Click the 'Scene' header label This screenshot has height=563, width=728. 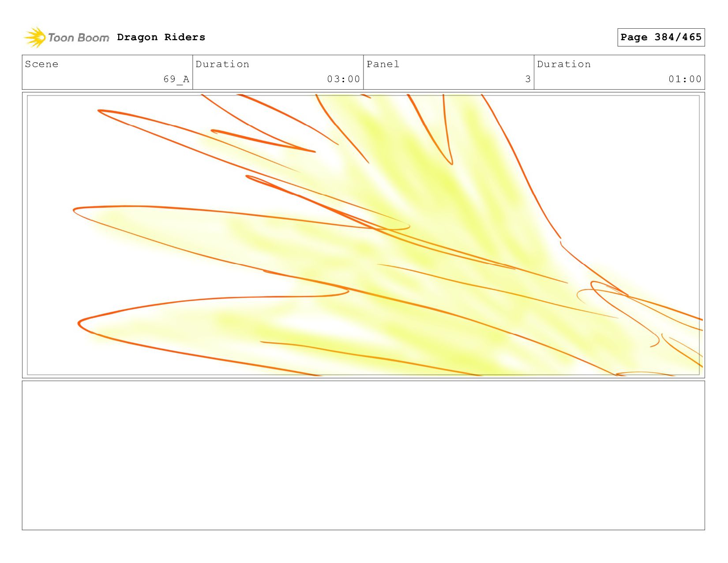pos(41,64)
